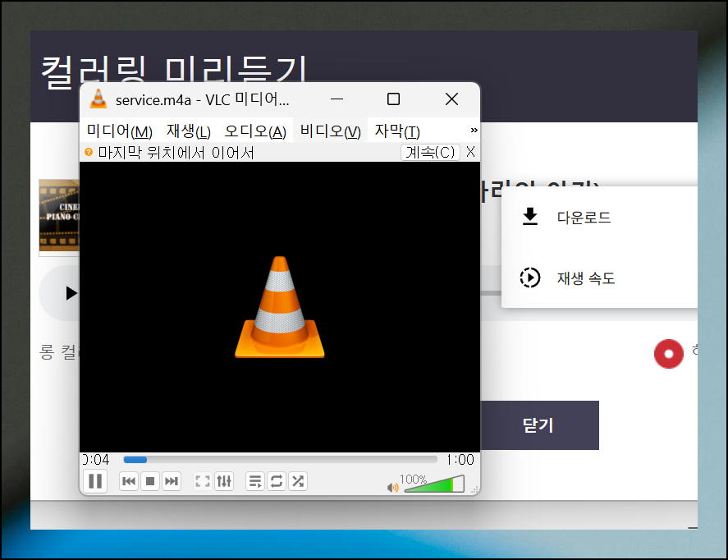
Task: Stop playback in VLC
Action: (x=150, y=481)
